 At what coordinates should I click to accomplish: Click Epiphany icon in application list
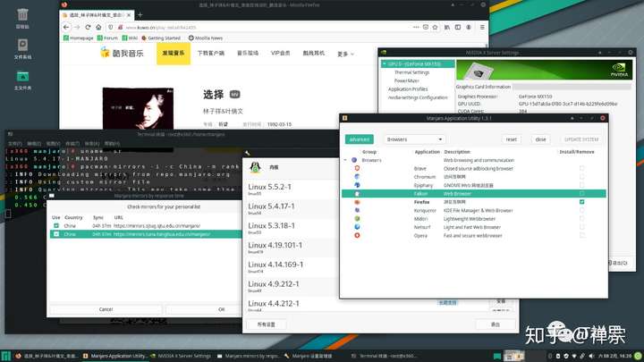pyautogui.click(x=357, y=185)
